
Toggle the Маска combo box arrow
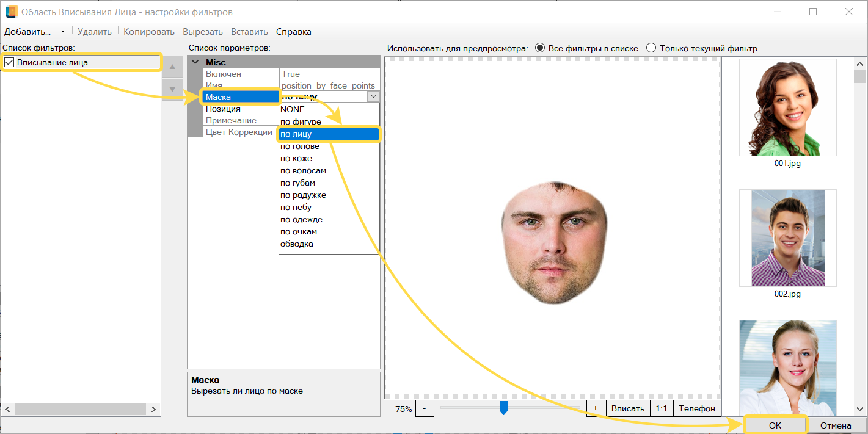coord(373,96)
